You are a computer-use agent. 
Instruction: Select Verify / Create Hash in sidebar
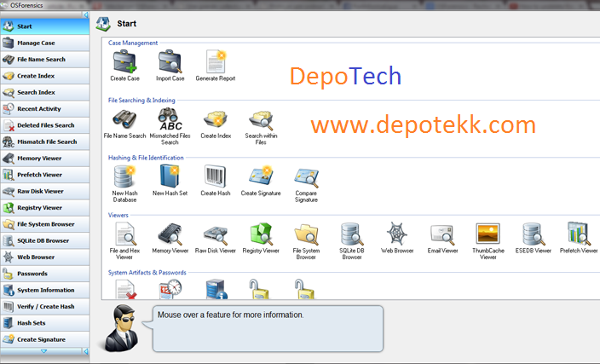point(45,306)
